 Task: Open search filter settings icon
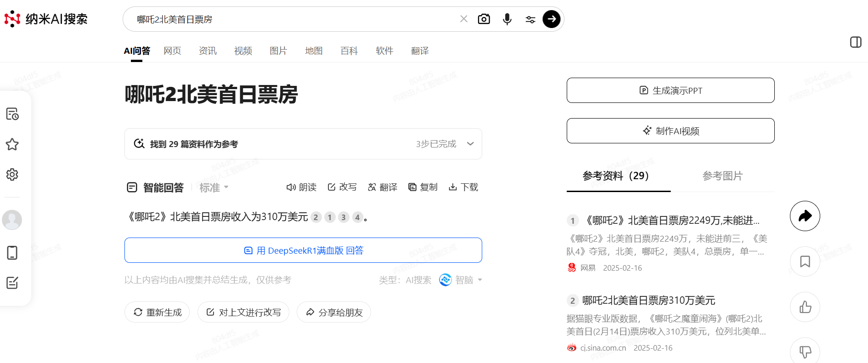pos(530,19)
